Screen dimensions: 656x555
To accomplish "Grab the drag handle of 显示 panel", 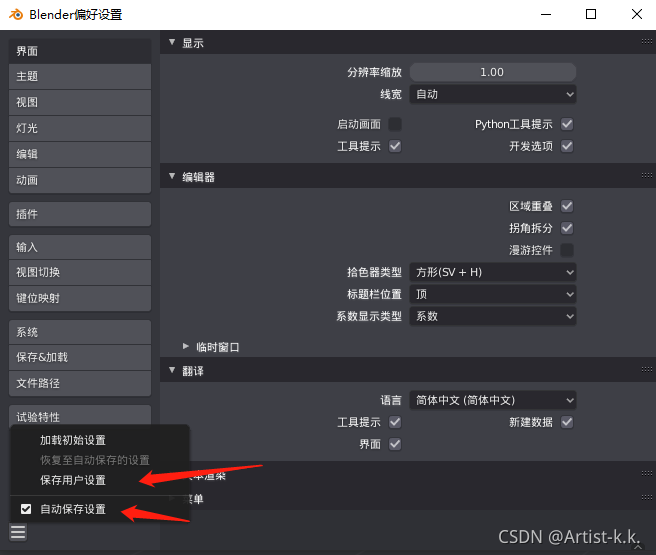I will pos(646,41).
